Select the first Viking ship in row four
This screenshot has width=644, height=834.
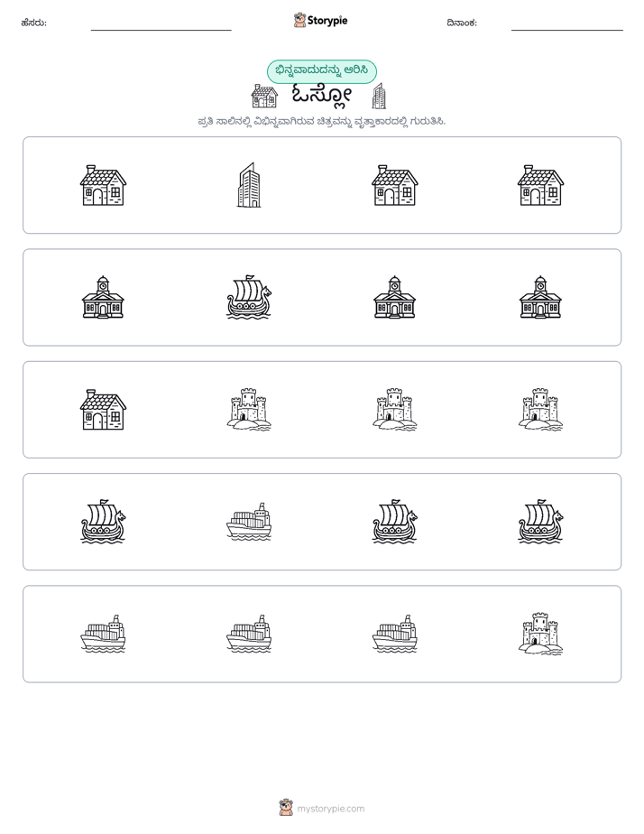click(103, 522)
